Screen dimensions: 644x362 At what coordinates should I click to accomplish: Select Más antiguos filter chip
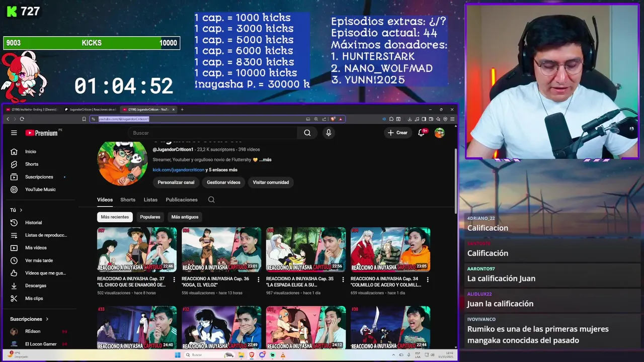185,217
